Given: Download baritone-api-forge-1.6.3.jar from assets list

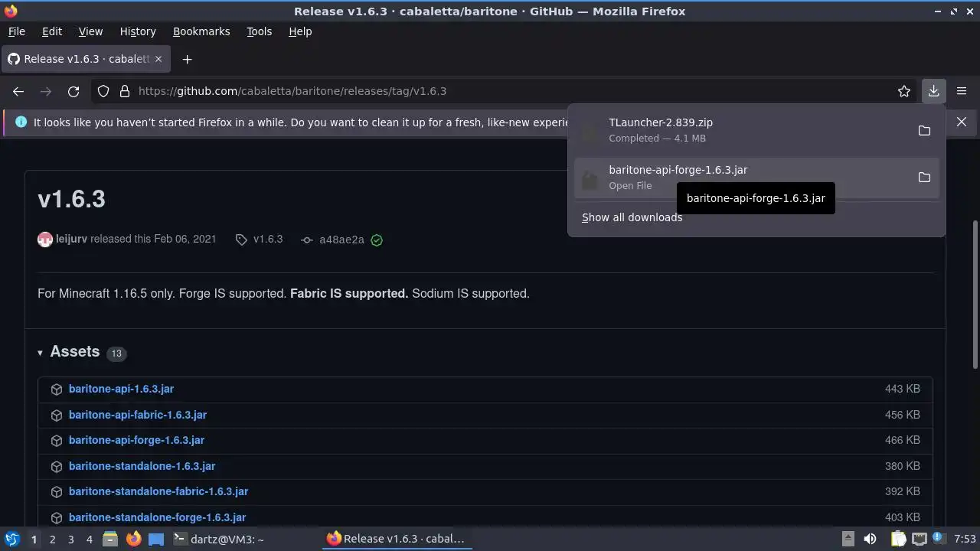Looking at the screenshot, I should coord(136,440).
